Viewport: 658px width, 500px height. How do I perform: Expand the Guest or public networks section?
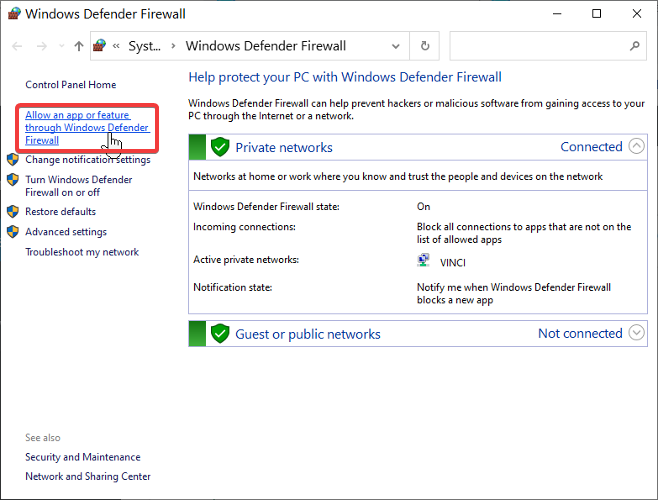tap(637, 333)
